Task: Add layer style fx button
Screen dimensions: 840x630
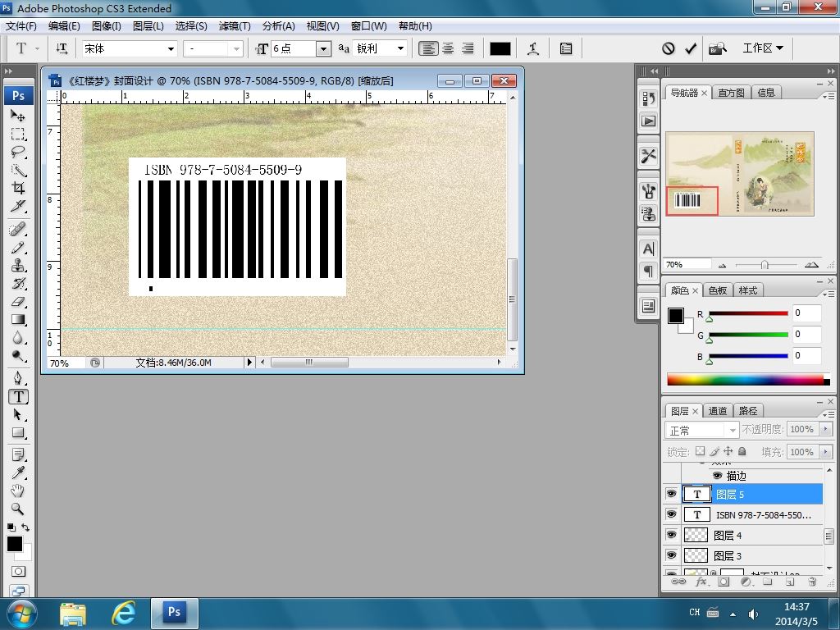Action: (701, 582)
